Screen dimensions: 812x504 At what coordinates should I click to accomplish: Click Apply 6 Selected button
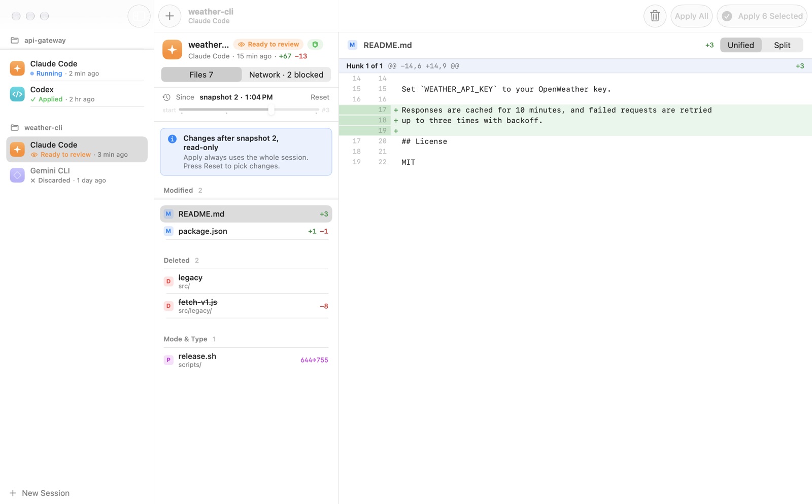tap(762, 16)
